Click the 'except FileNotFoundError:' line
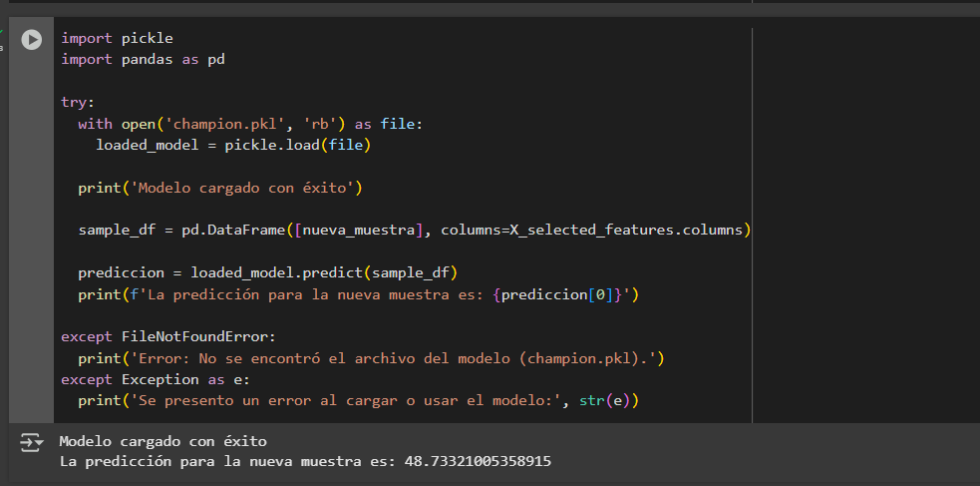This screenshot has height=486, width=980. [168, 336]
